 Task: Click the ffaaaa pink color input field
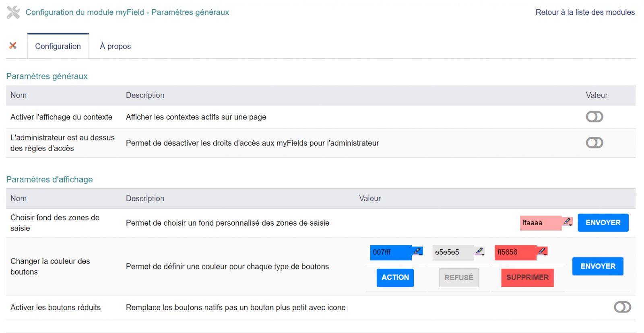540,223
